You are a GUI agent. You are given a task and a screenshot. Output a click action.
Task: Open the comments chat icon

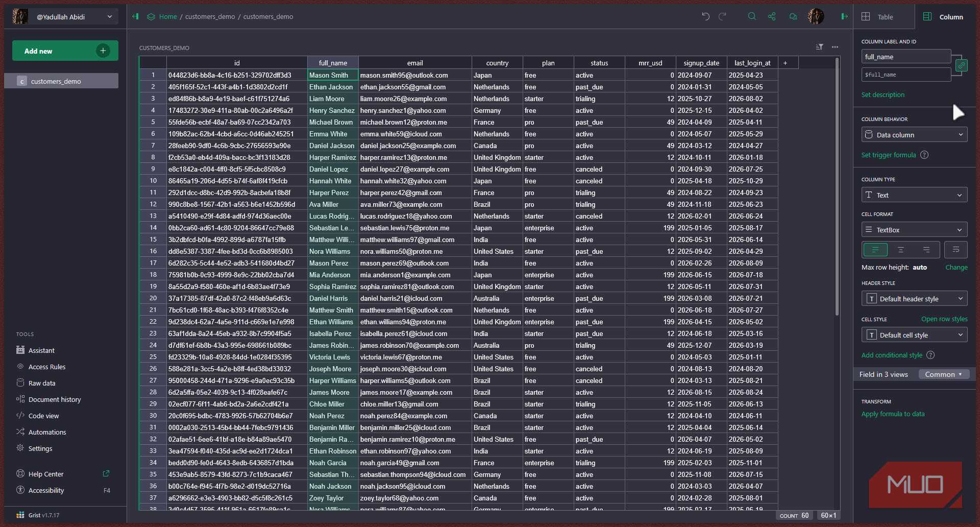click(x=793, y=16)
